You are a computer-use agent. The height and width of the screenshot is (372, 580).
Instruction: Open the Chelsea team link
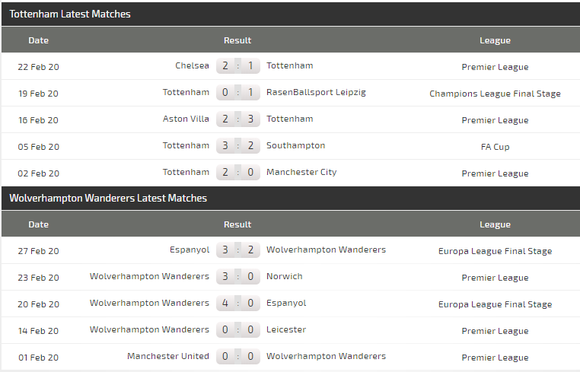[x=192, y=66]
